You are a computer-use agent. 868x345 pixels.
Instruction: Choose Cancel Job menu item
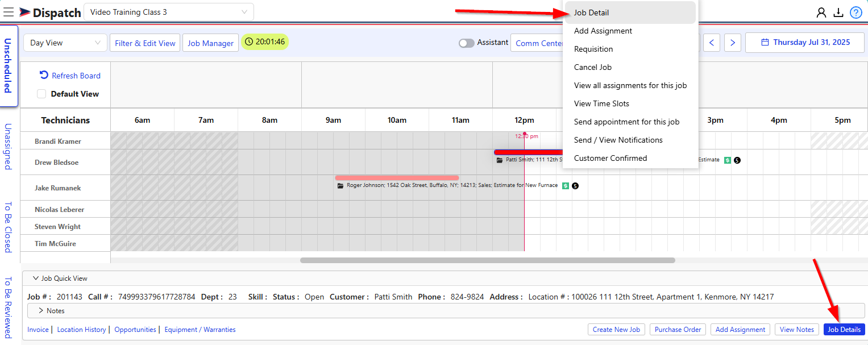tap(630, 67)
